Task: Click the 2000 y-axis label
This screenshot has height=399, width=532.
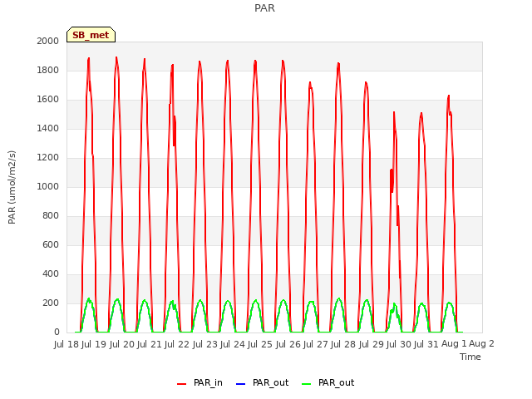Action: 48,41
